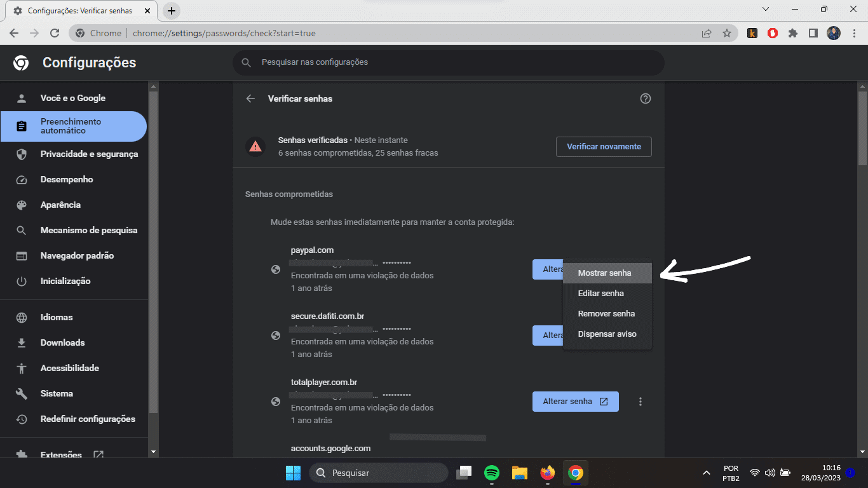Open new tab with plus button
Viewport: 868px width, 488px height.
[x=172, y=11]
